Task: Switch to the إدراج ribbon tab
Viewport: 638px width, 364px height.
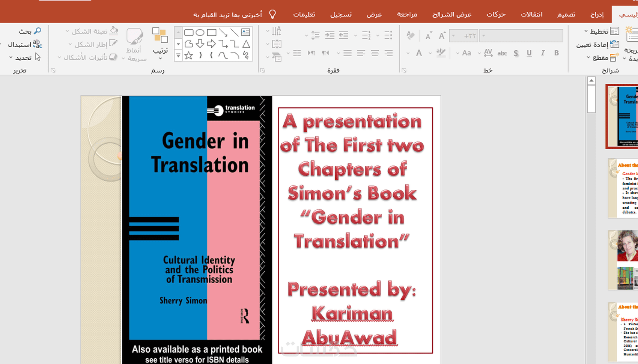Action: point(597,14)
